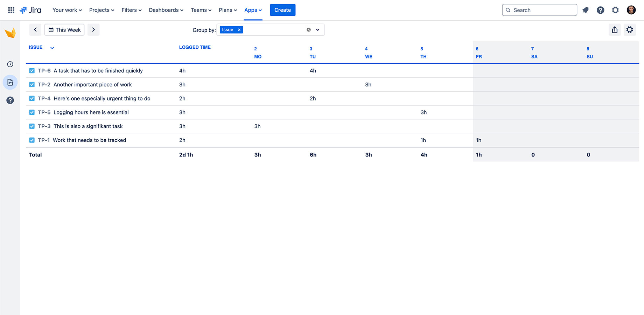Open the clock timesheet icon in the sidebar
The height and width of the screenshot is (315, 644).
[10, 64]
